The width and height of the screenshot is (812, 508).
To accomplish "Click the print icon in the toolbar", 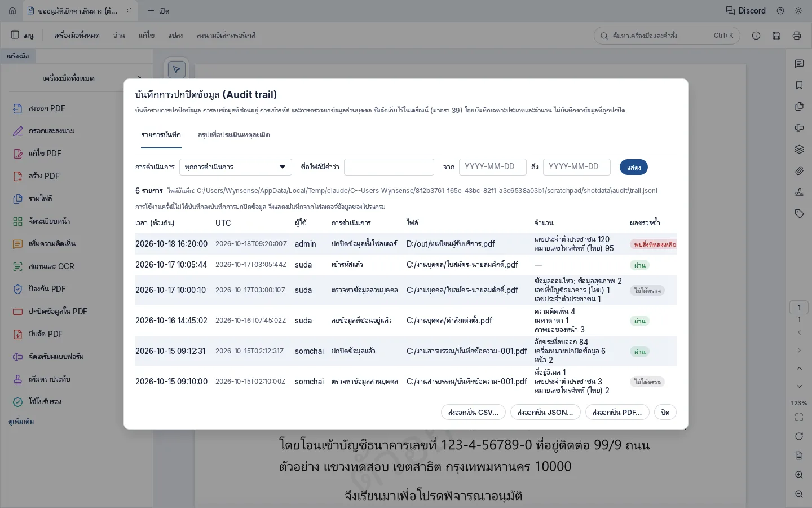I will 797,36.
